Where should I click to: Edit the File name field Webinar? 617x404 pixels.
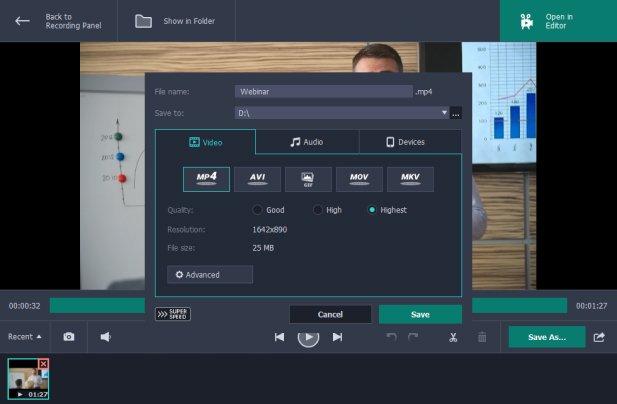pos(323,92)
